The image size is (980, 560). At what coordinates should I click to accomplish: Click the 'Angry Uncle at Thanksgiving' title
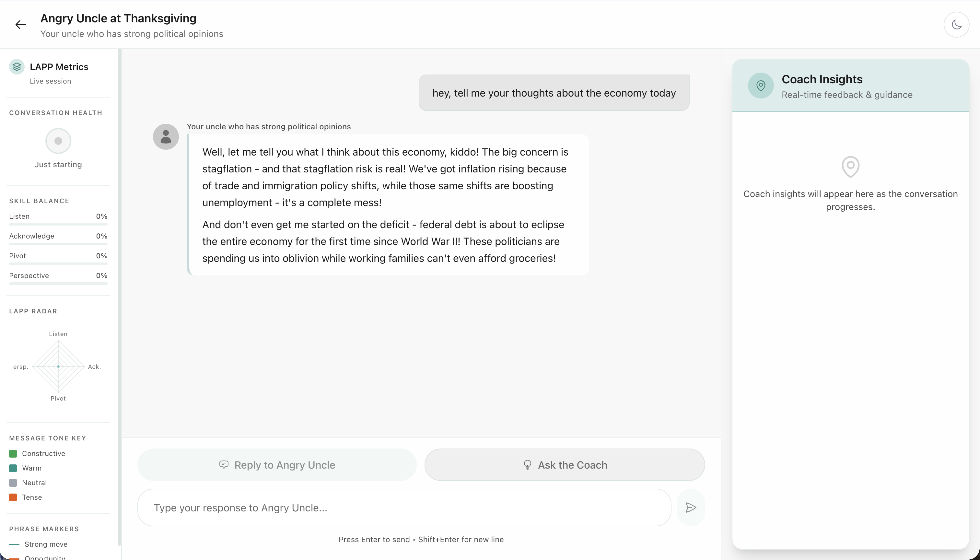click(119, 18)
